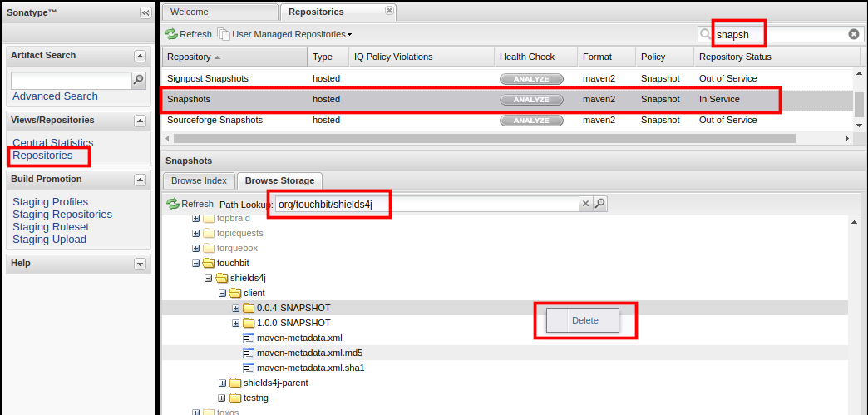868x415 pixels.
Task: Click the maven-metadata.xml.md5 file icon
Action: [x=249, y=353]
